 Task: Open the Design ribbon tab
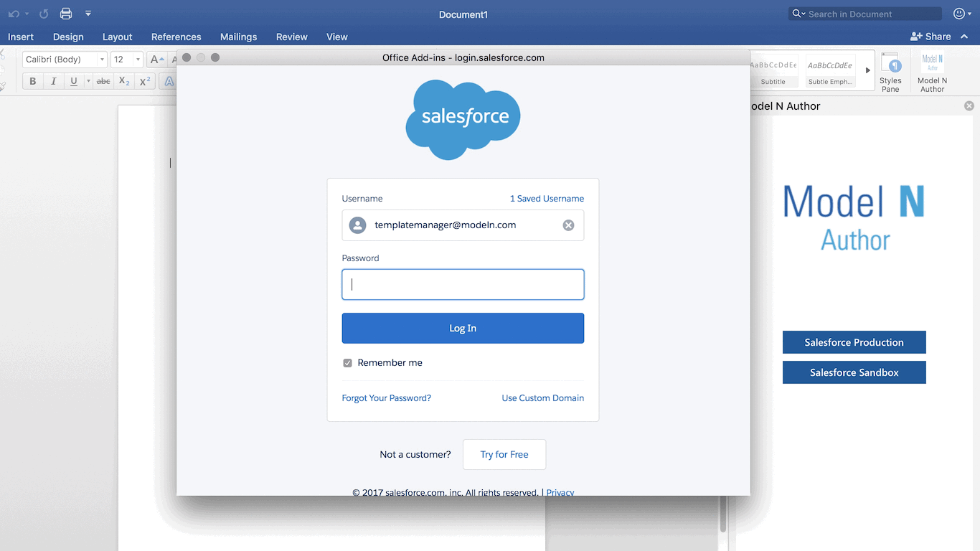[x=68, y=37]
